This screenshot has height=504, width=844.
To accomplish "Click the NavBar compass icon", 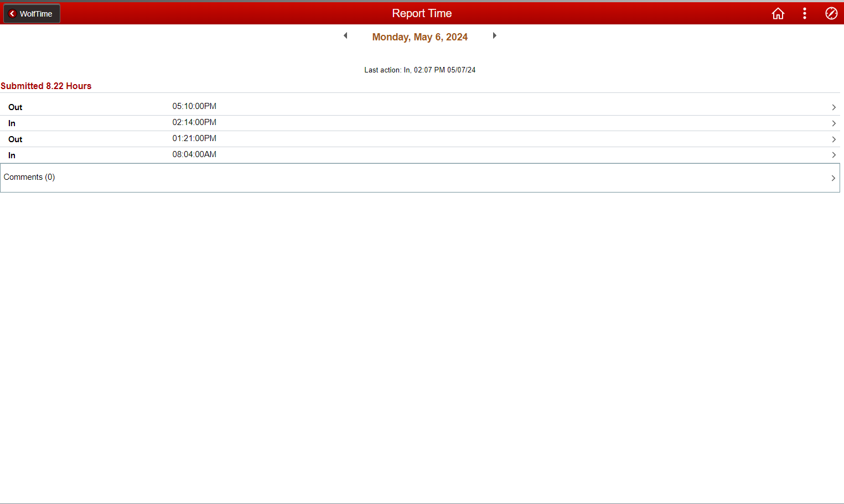I will (x=831, y=14).
